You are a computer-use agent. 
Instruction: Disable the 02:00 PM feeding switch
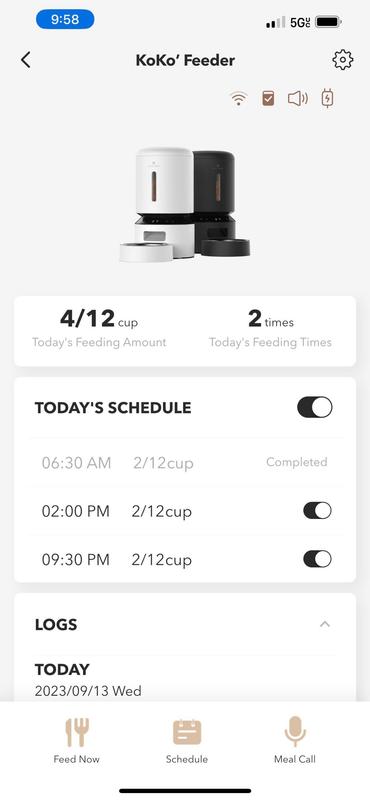coord(317,511)
